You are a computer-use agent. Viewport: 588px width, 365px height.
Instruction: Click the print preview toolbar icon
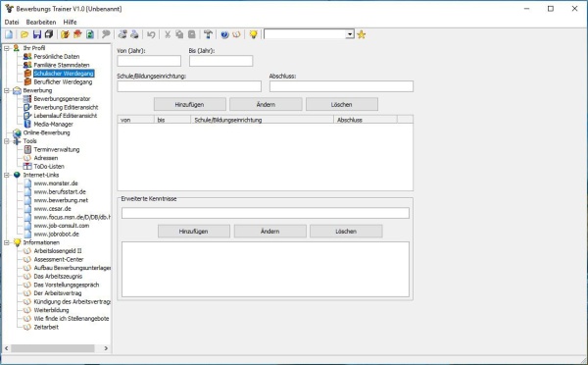pyautogui.click(x=122, y=34)
